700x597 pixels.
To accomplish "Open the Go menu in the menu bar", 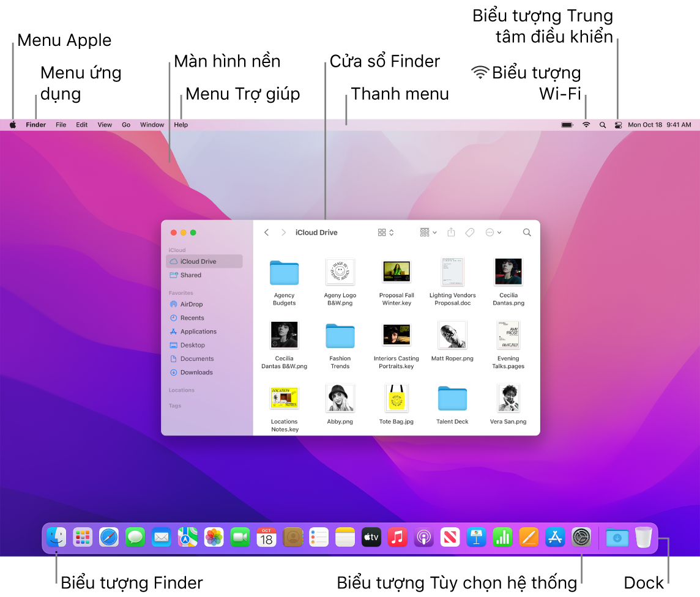I will [126, 124].
